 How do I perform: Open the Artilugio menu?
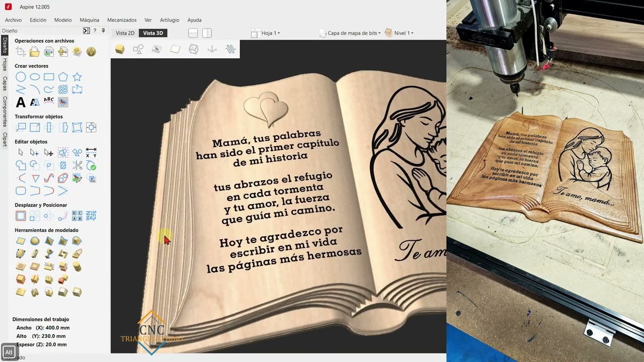point(170,20)
